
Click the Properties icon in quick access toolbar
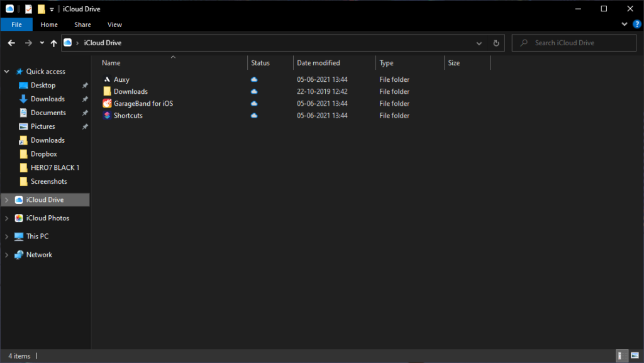(28, 8)
